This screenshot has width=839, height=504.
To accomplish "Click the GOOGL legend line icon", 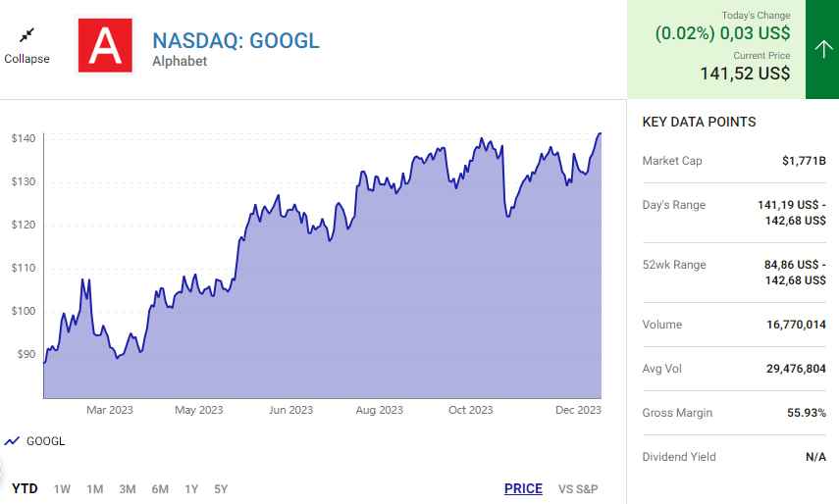I will click(12, 441).
